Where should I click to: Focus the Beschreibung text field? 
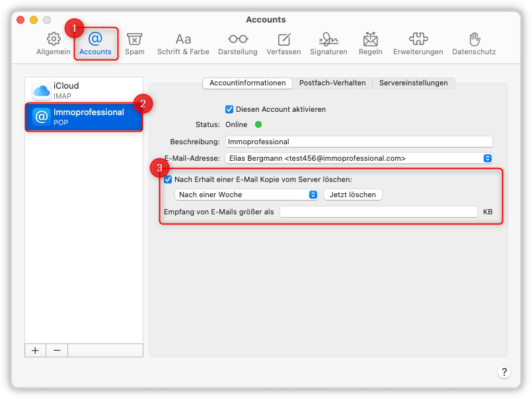[359, 142]
